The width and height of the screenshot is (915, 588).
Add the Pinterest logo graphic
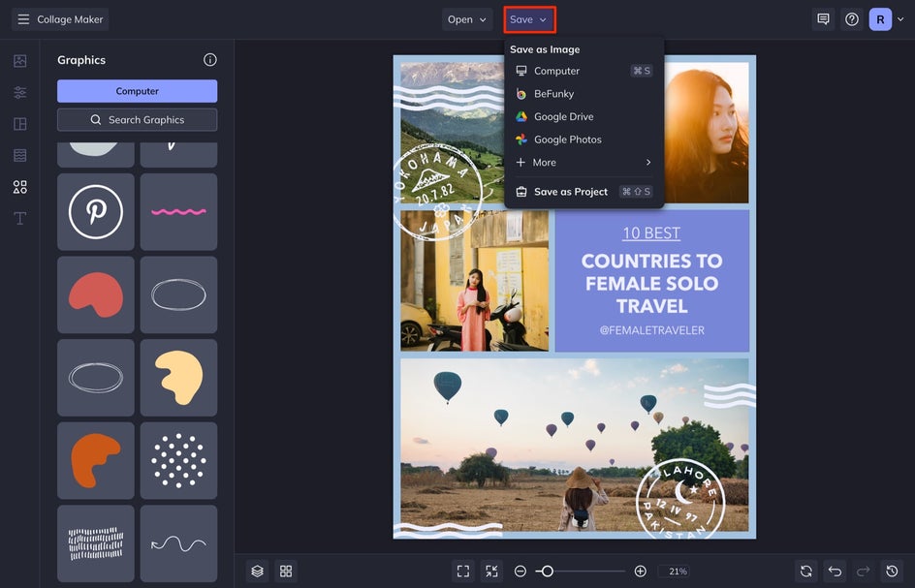(x=96, y=212)
